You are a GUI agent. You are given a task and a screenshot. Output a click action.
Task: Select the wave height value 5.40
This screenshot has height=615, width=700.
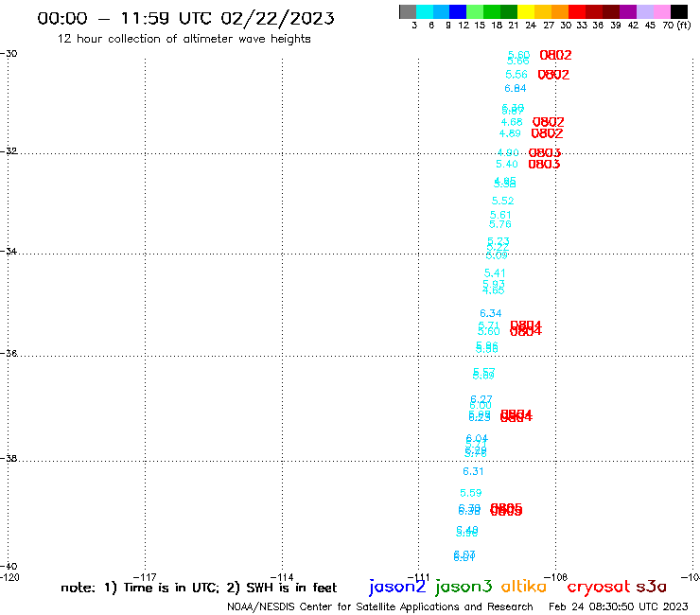[507, 164]
